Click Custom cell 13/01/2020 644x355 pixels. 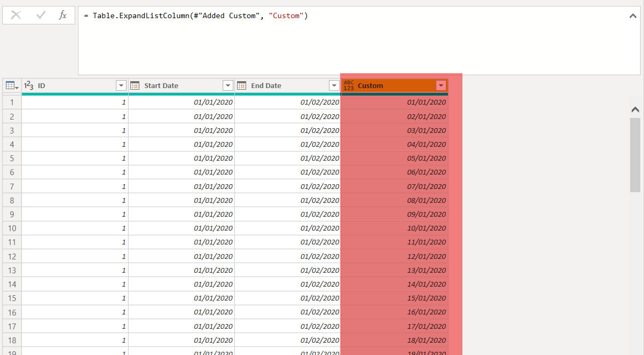[395, 270]
